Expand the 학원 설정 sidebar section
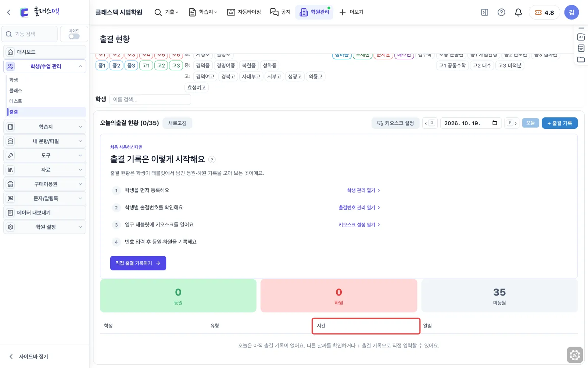Image resolution: width=588 pixels, height=368 pixels. tap(45, 227)
